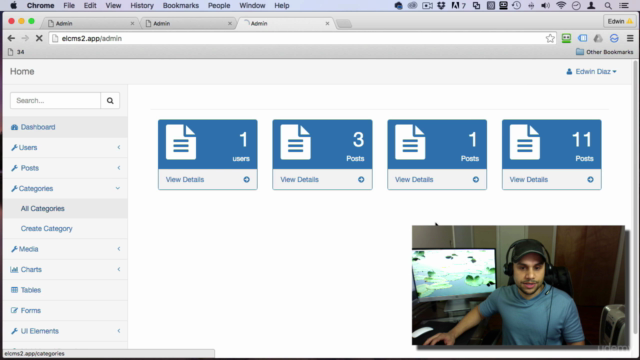The image size is (640, 360).
Task: Open the Other Bookmarks folder
Action: click(x=604, y=52)
